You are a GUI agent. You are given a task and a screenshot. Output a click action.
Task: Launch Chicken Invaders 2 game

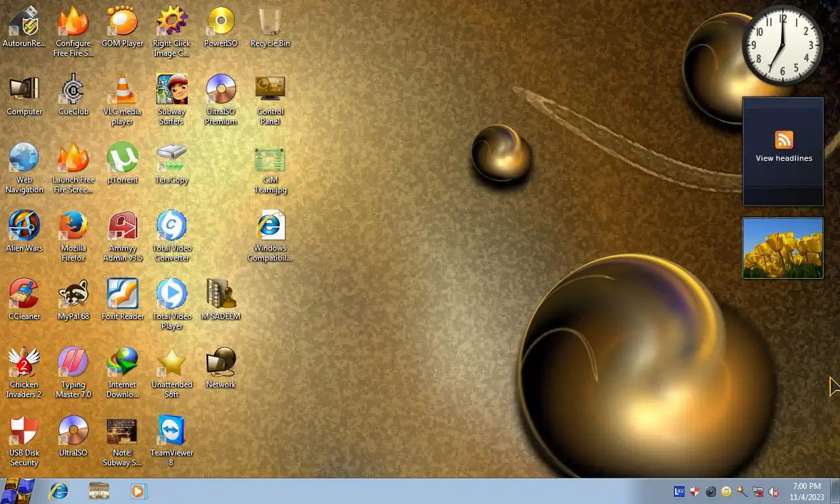(x=24, y=373)
